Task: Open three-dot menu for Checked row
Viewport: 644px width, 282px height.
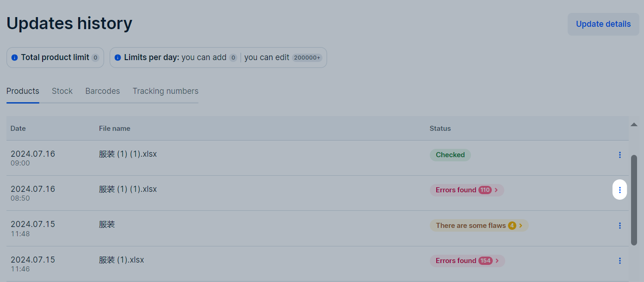Action: [x=620, y=155]
